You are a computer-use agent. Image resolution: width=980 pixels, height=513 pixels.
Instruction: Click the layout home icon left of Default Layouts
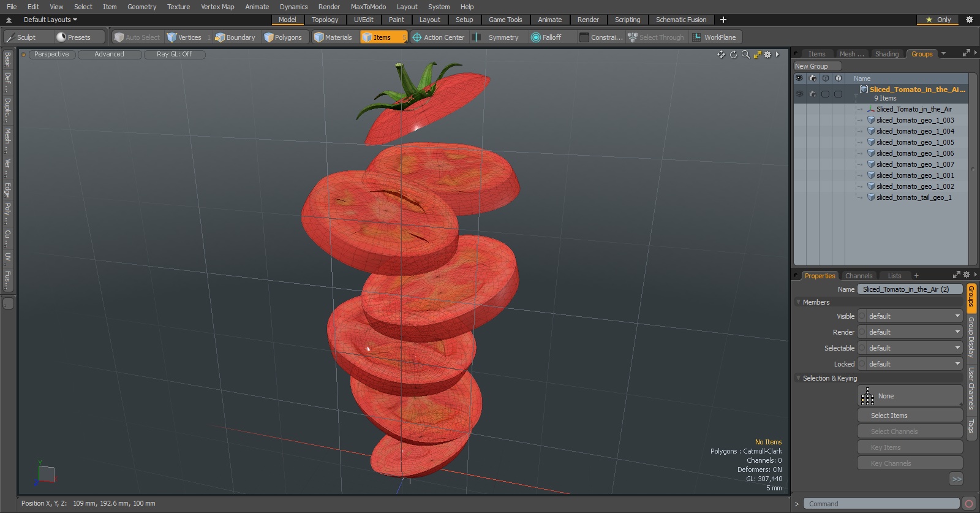9,20
